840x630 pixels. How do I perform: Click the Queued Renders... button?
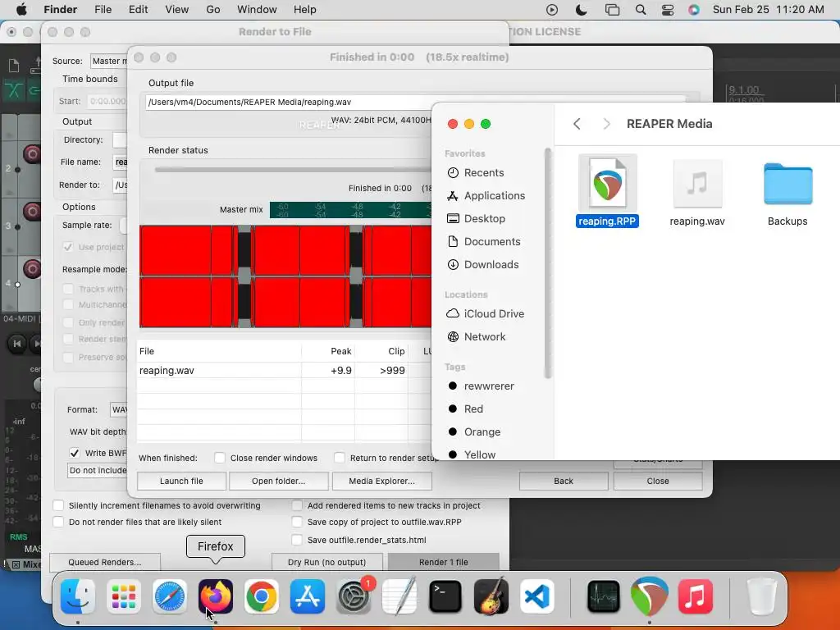coord(105,562)
